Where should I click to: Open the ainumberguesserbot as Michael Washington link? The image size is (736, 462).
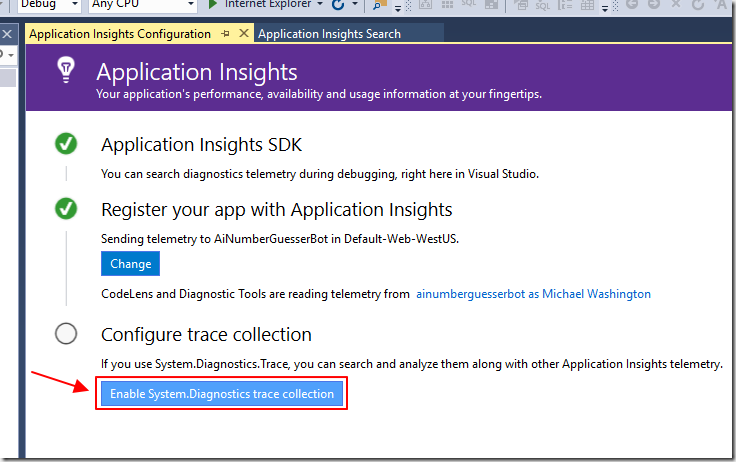pyautogui.click(x=533, y=294)
